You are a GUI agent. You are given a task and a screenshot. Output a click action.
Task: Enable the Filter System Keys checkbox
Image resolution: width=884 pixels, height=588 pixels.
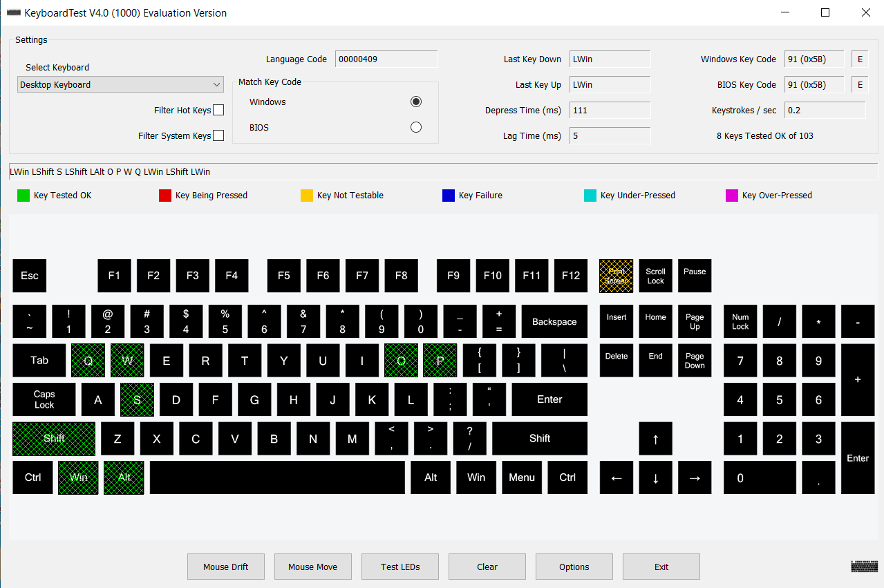pyautogui.click(x=218, y=135)
